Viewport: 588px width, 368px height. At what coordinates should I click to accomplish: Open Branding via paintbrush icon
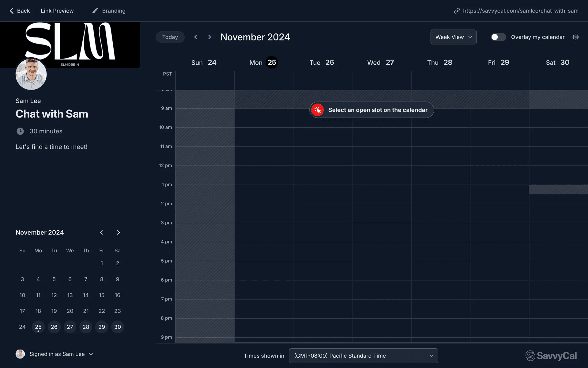point(95,11)
